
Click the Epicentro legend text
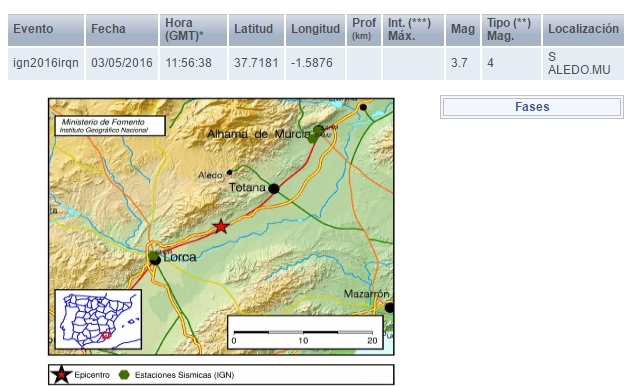tap(92, 375)
